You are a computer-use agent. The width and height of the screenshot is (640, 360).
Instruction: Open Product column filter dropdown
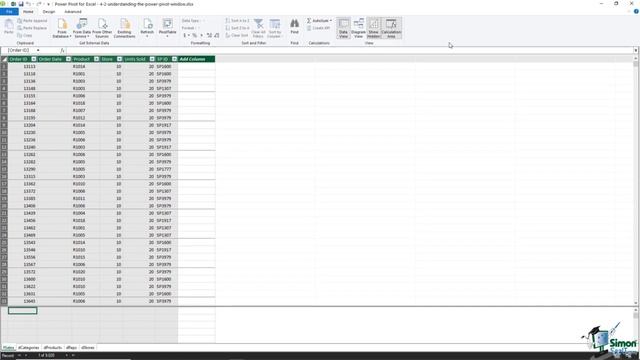(96, 59)
